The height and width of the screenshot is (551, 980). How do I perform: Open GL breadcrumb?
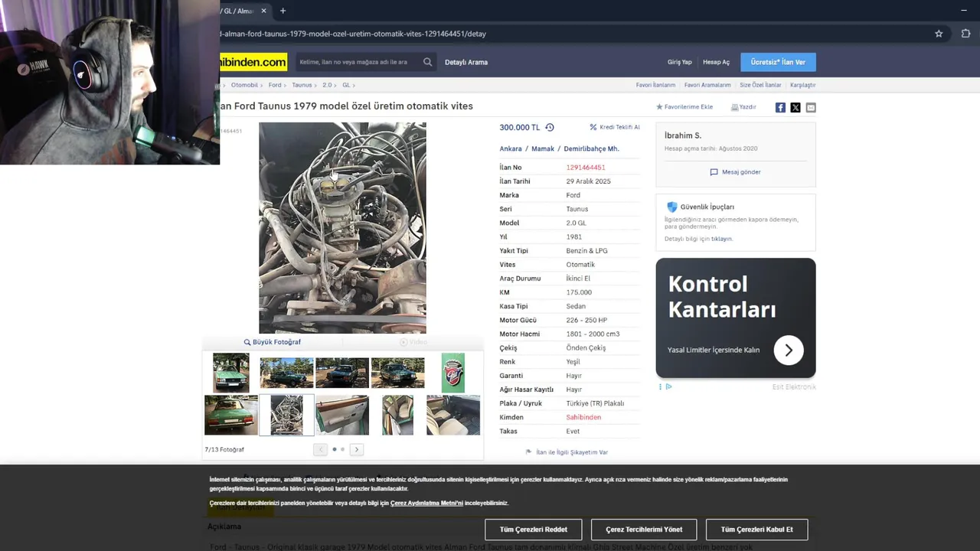point(346,85)
